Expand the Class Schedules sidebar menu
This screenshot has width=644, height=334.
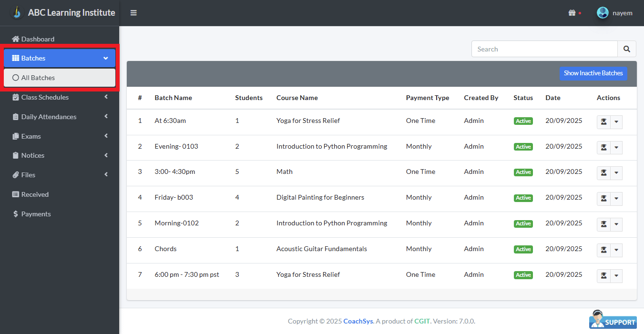pyautogui.click(x=60, y=97)
